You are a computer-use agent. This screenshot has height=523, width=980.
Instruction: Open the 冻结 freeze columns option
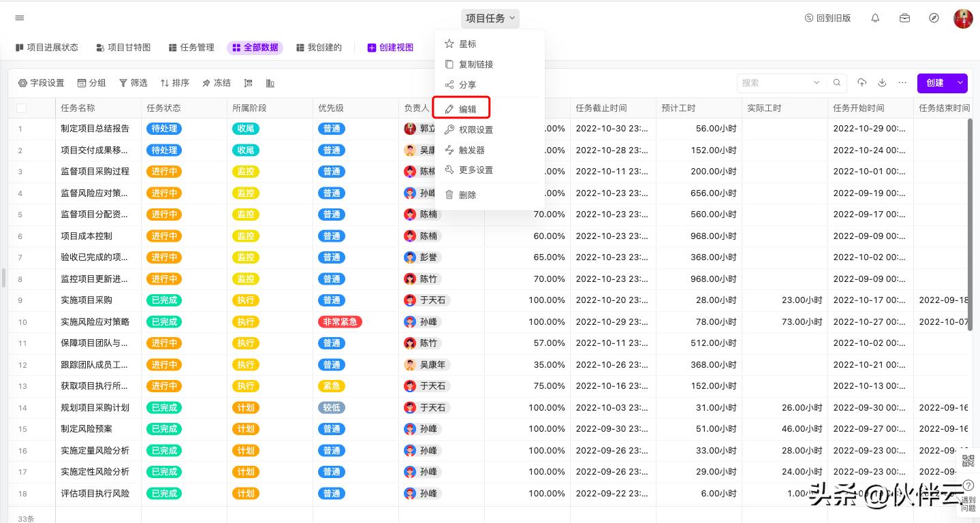pos(216,82)
